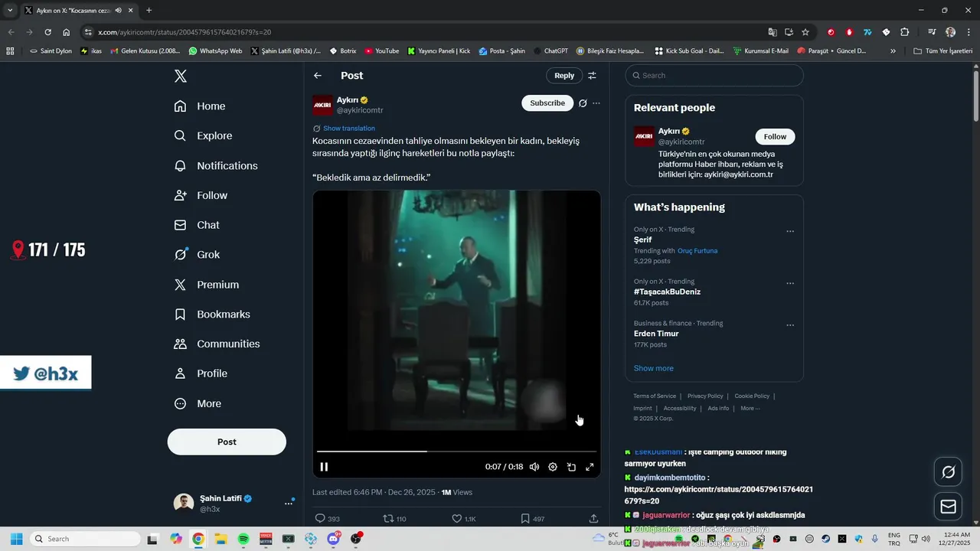Open ChatGPT bookmark
Image resolution: width=980 pixels, height=551 pixels.
[x=551, y=51]
